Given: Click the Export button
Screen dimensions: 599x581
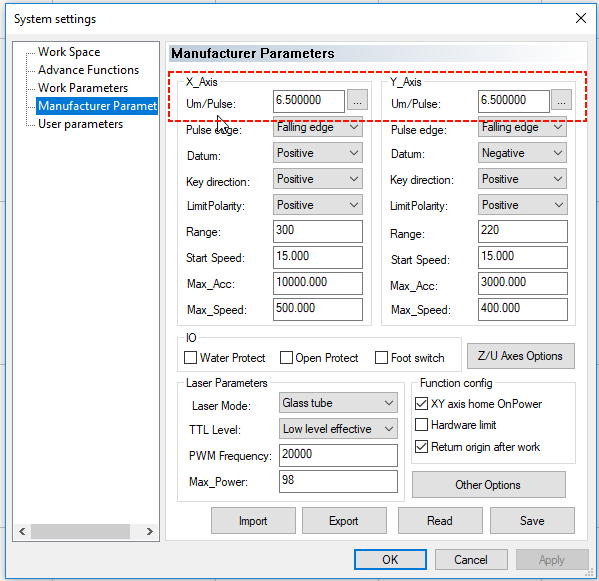Looking at the screenshot, I should coord(344,521).
